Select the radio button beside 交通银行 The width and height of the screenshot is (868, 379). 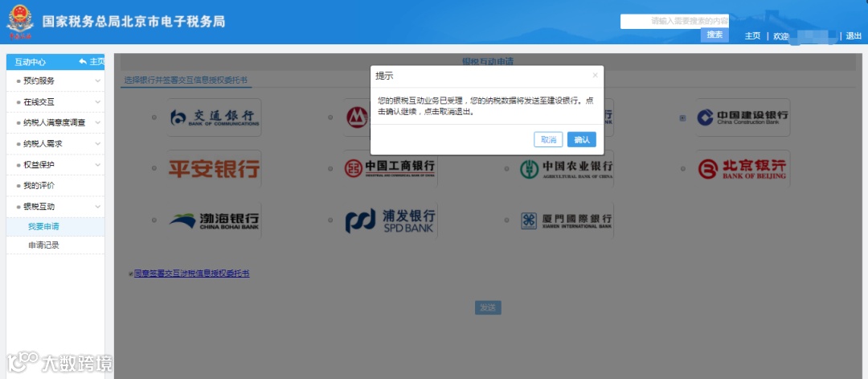[154, 117]
